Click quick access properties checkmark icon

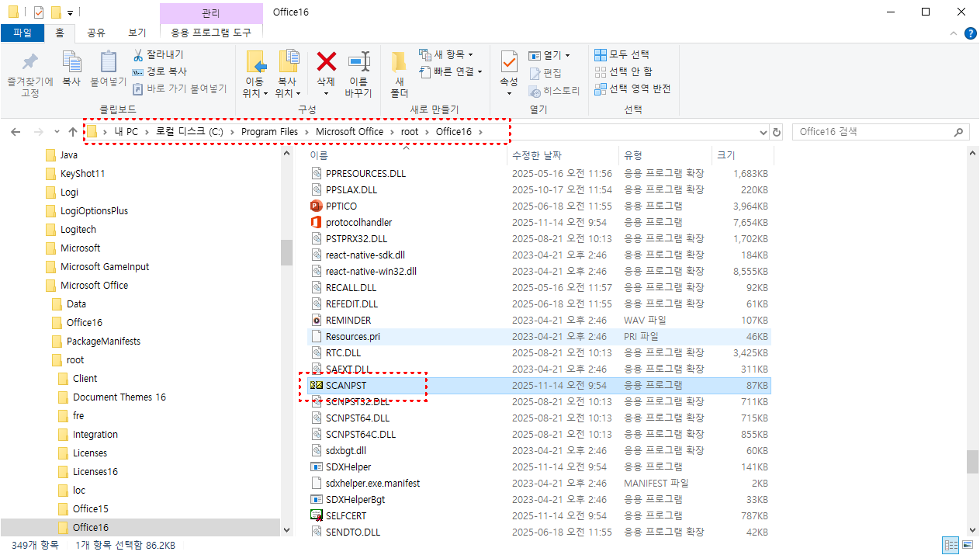[39, 12]
